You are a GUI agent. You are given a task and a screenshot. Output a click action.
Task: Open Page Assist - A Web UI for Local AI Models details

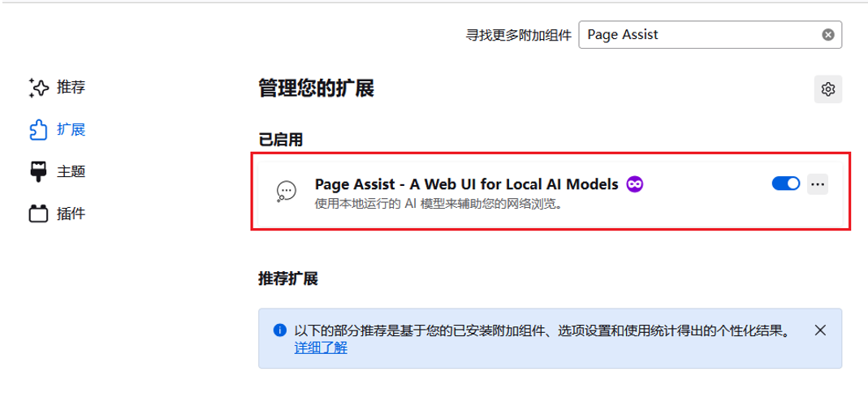coord(467,184)
